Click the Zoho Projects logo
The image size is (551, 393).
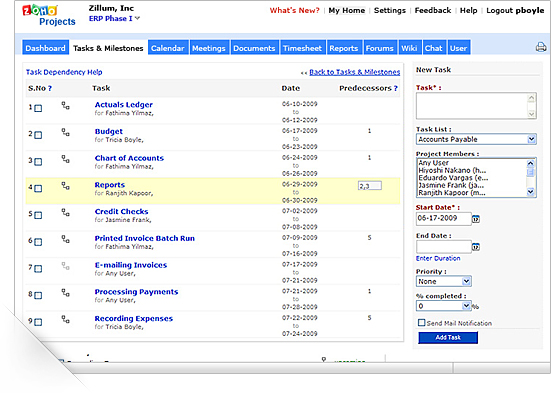click(x=48, y=15)
